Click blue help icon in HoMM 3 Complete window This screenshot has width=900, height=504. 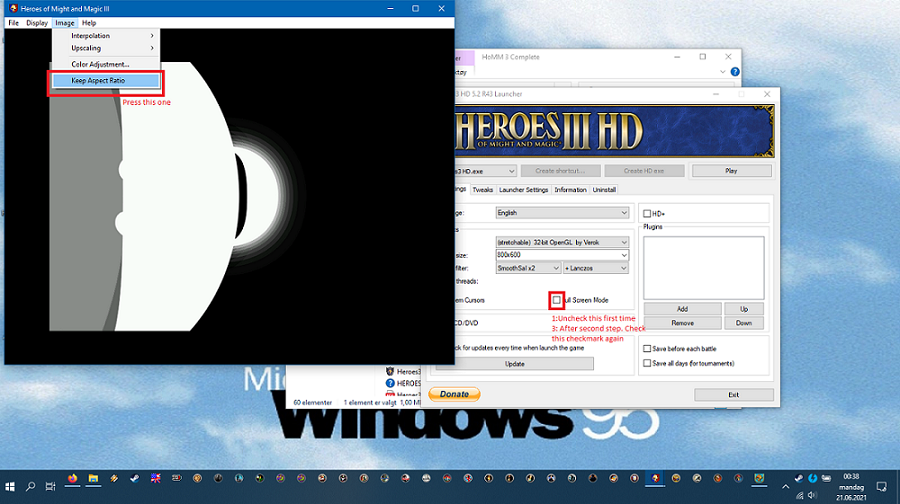[735, 72]
